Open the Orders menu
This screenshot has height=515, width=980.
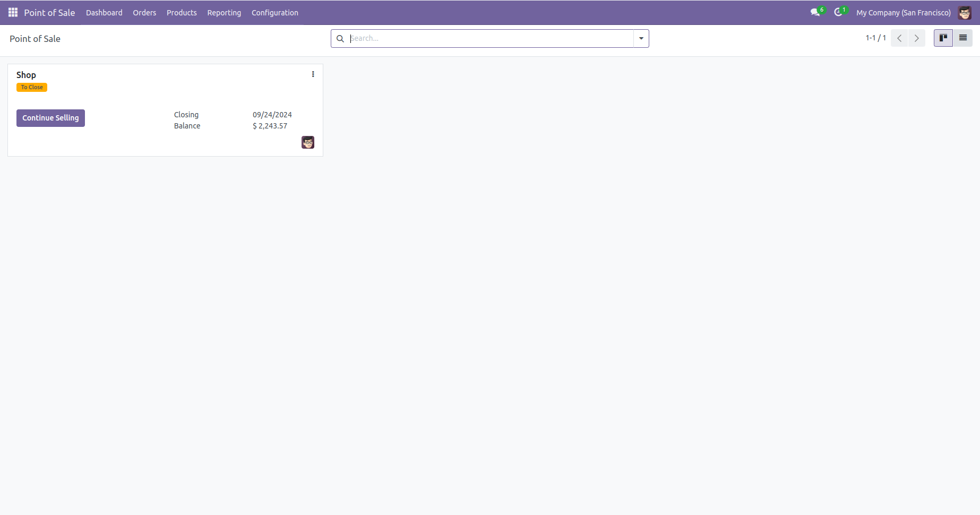click(144, 13)
